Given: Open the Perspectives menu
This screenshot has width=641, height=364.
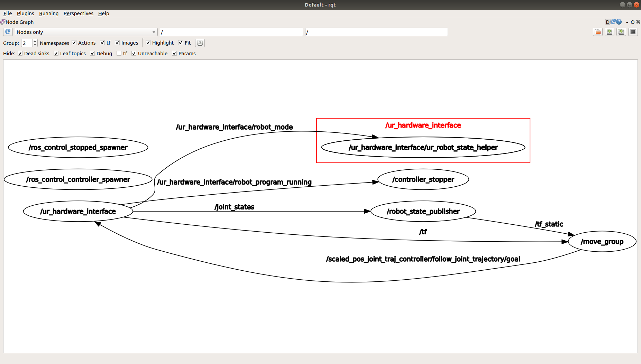Looking at the screenshot, I should (x=79, y=13).
